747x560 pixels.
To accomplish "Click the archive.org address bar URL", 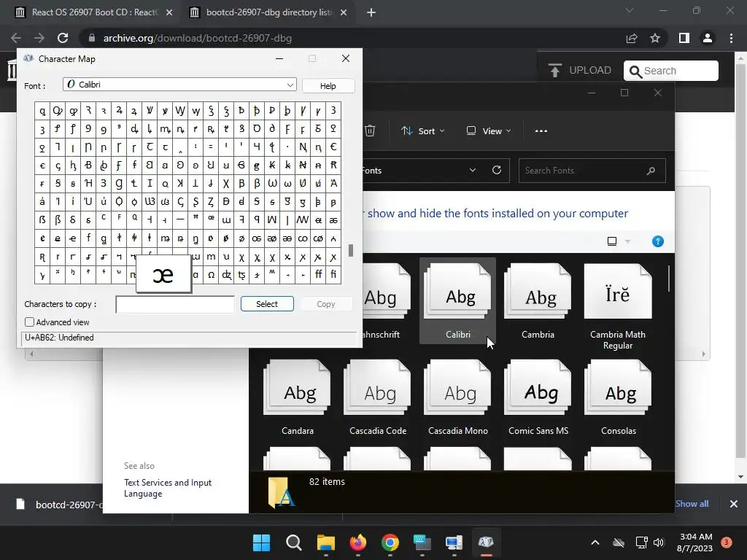I will click(197, 38).
